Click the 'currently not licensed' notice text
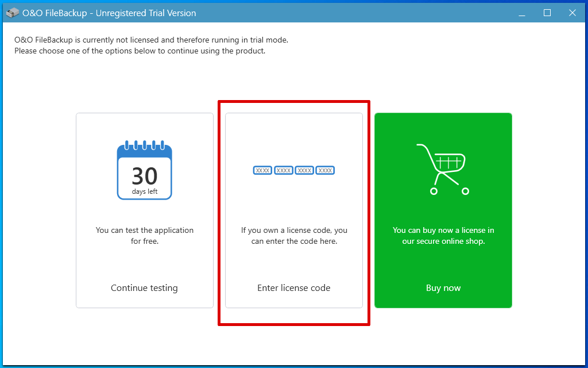The width and height of the screenshot is (588, 368). click(x=151, y=40)
